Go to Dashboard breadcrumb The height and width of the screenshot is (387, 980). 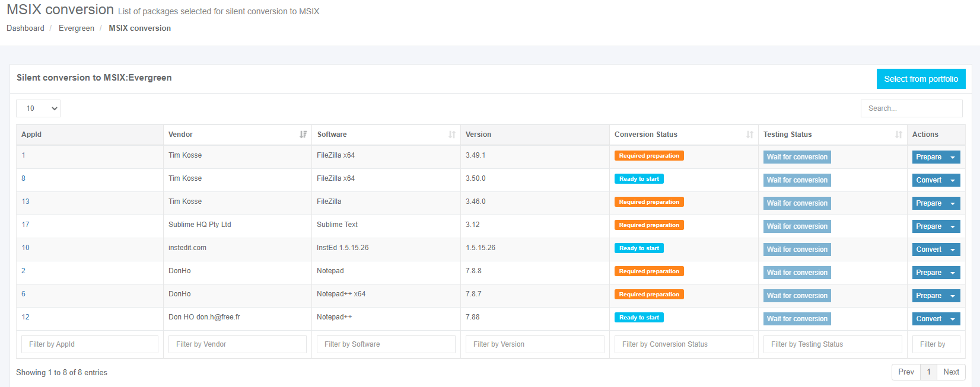[x=26, y=28]
